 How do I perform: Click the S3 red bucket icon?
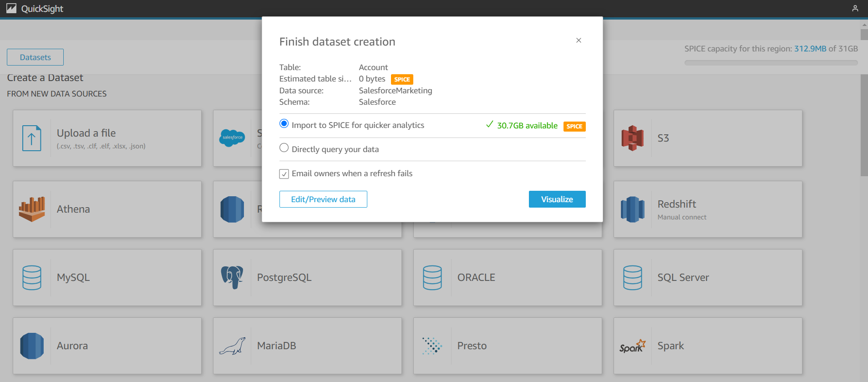tap(633, 138)
